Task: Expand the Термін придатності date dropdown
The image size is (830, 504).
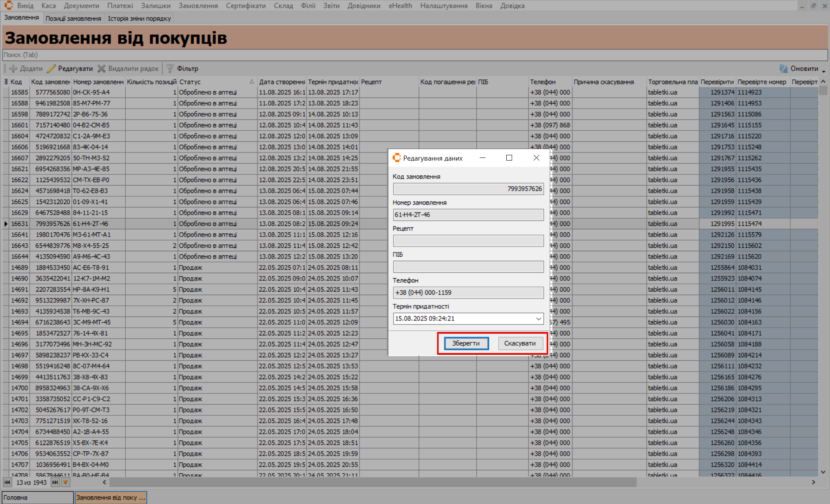Action: tap(539, 319)
